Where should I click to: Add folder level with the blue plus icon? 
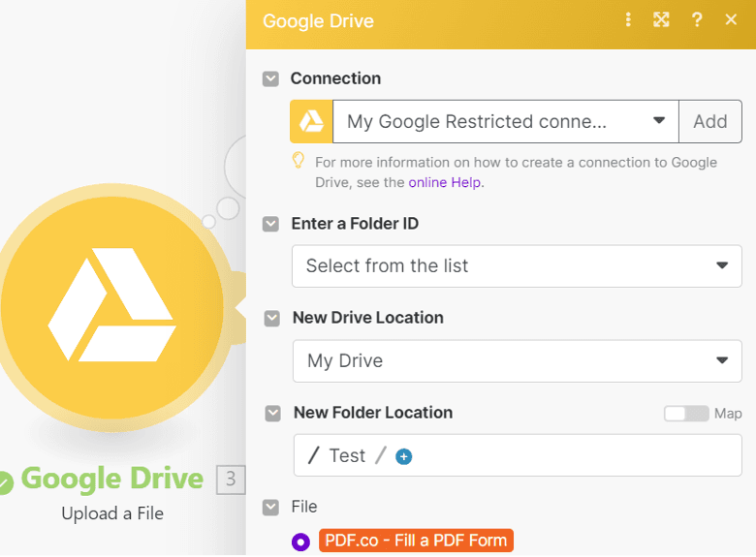point(403,456)
